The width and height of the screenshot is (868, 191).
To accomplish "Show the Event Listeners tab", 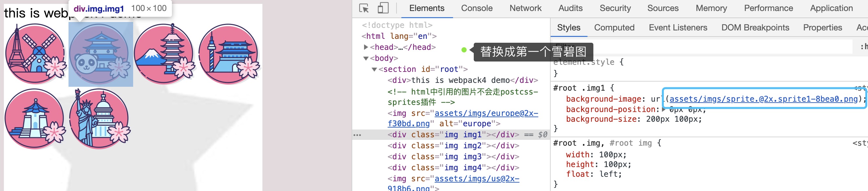I will (x=678, y=28).
